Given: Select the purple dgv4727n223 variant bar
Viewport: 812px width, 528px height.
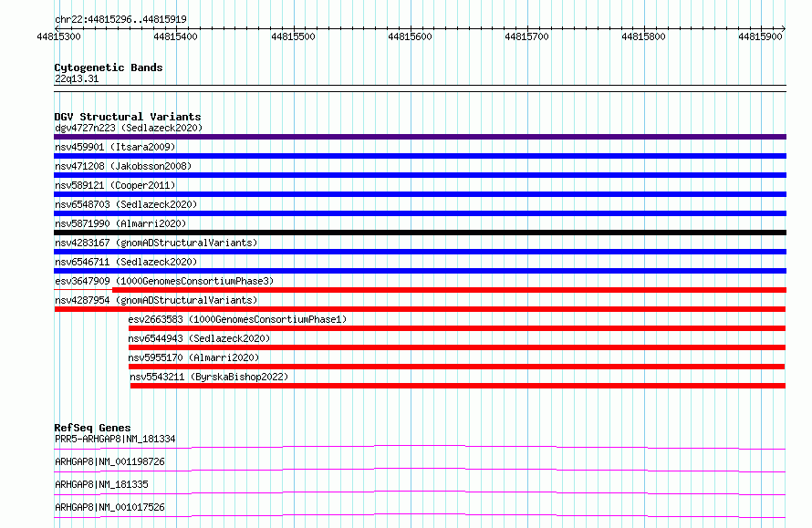Looking at the screenshot, I should [420, 137].
